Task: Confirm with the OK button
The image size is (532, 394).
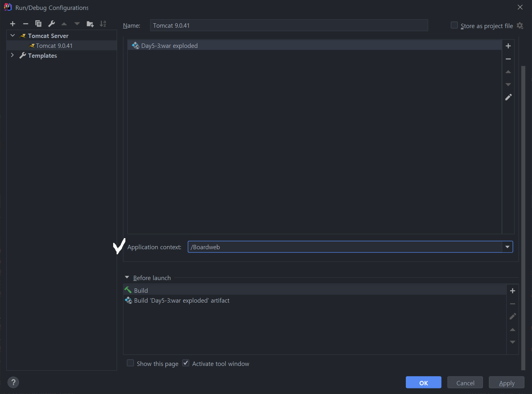Action: pos(424,383)
